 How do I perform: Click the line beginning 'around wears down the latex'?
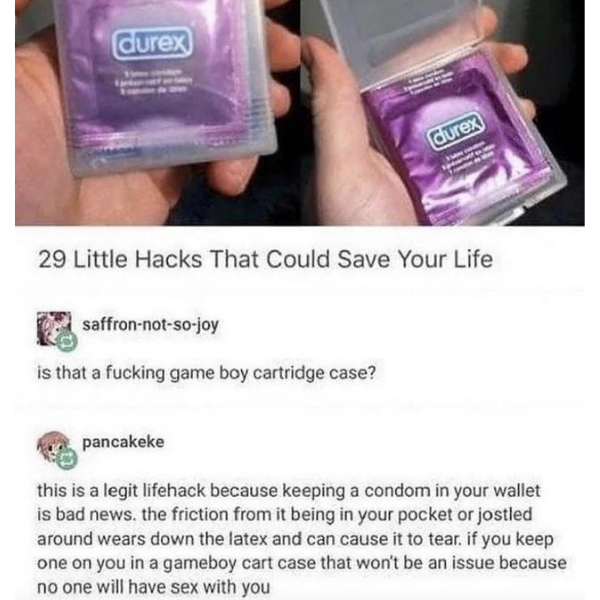coord(295,539)
